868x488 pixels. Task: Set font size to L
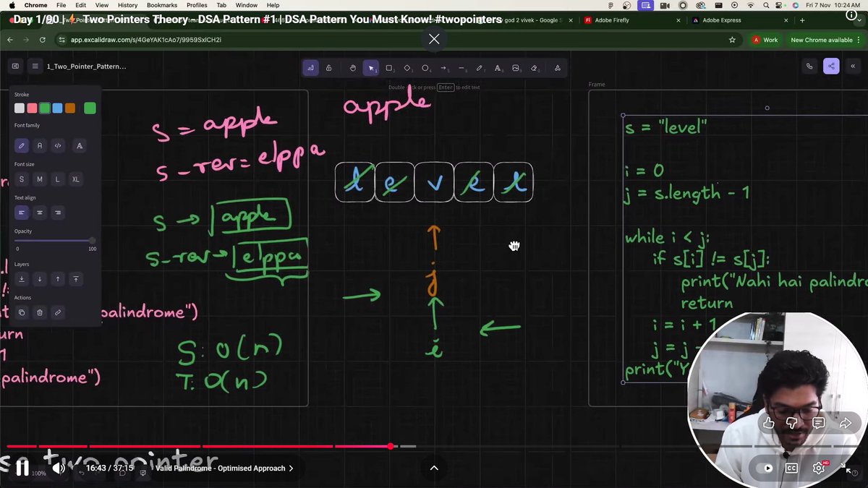[x=58, y=179]
